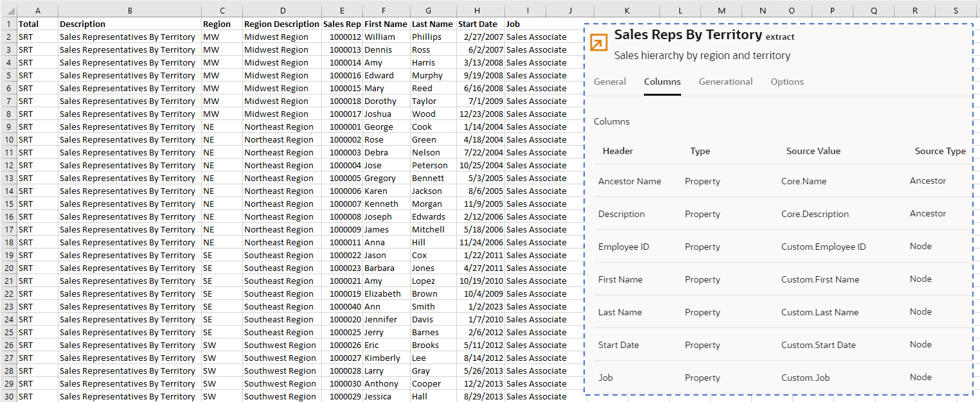
Task: Open the Options tab
Action: pos(787,82)
